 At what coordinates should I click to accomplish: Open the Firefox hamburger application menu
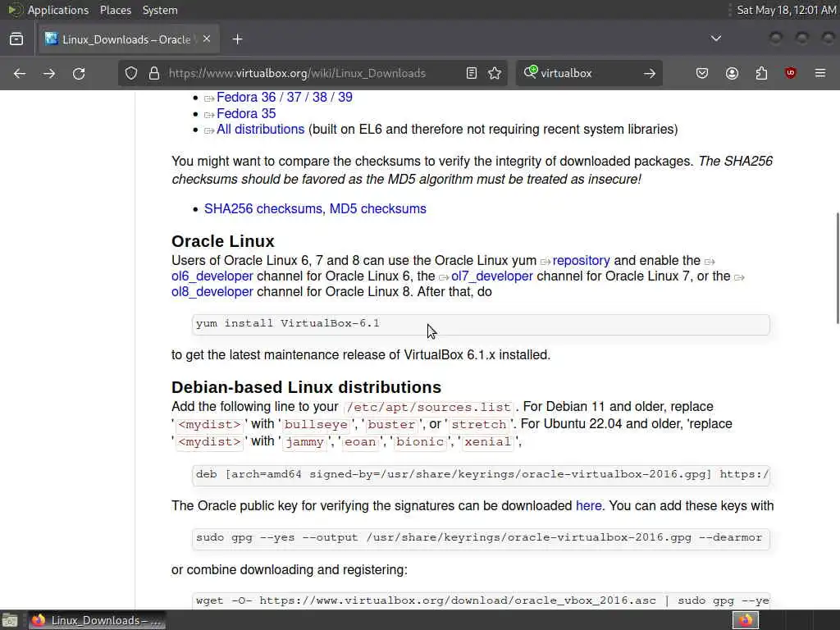coord(820,73)
